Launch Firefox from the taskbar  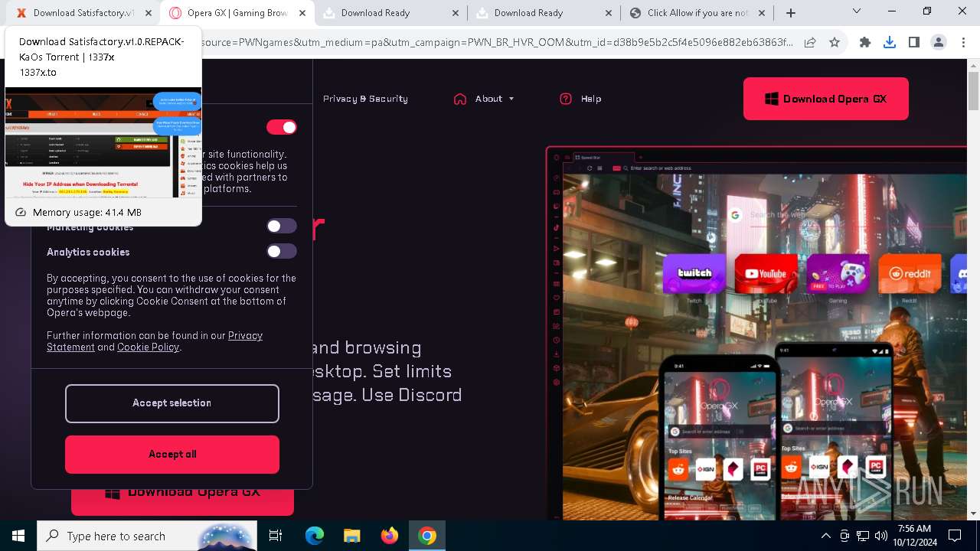pos(390,536)
